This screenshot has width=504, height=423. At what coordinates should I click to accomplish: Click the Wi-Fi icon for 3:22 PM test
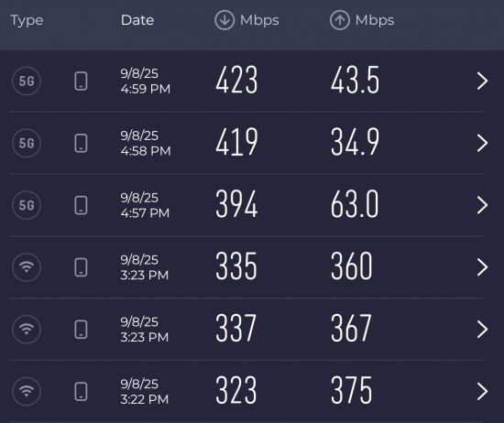point(27,391)
